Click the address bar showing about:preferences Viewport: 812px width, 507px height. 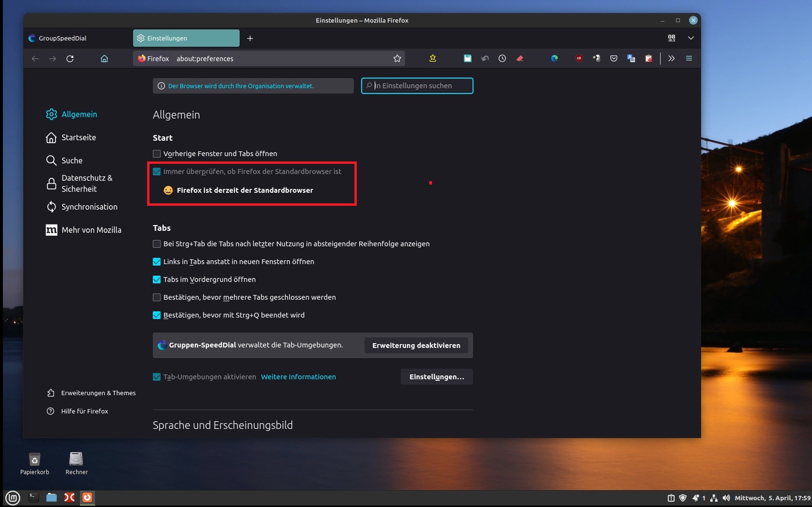coord(269,59)
